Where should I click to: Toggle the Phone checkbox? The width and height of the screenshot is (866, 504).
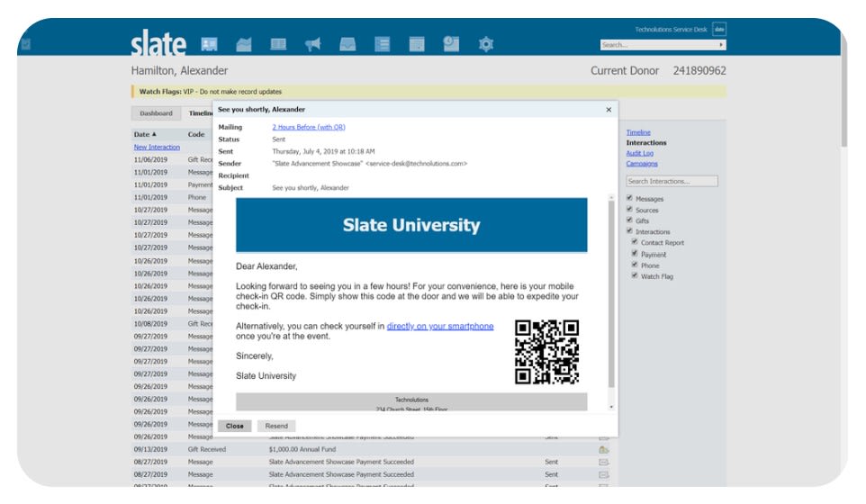point(635,265)
